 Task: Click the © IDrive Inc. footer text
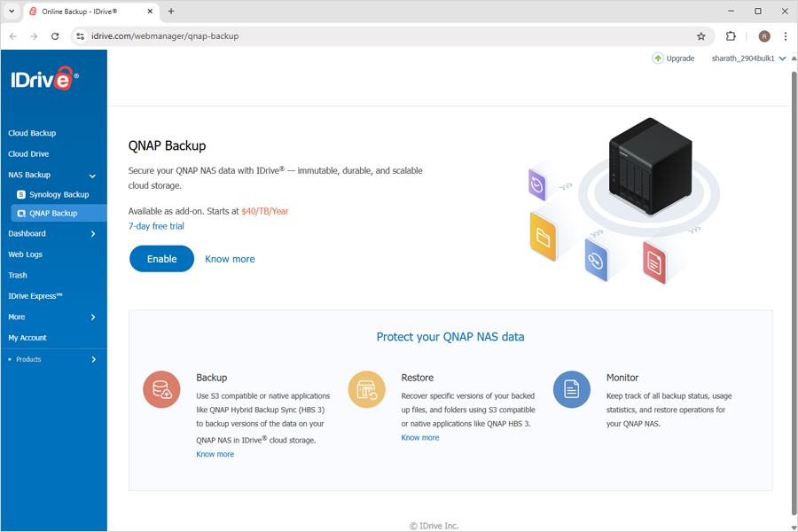point(434,526)
